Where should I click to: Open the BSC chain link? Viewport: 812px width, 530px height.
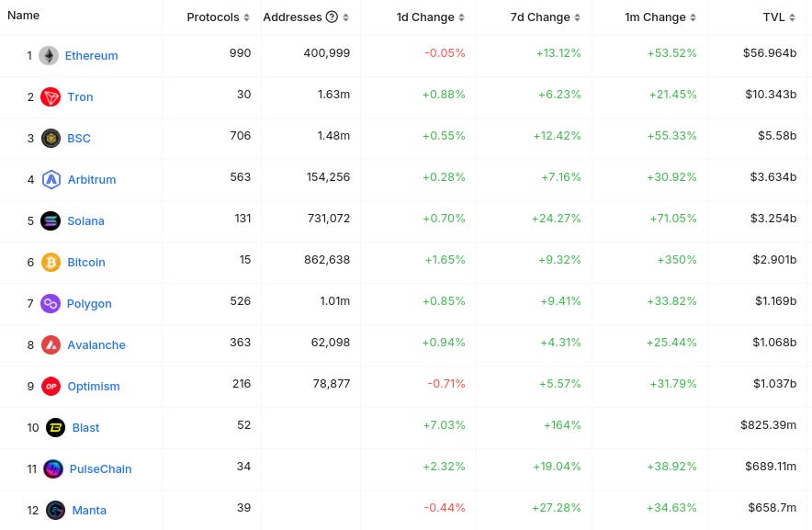(x=79, y=139)
